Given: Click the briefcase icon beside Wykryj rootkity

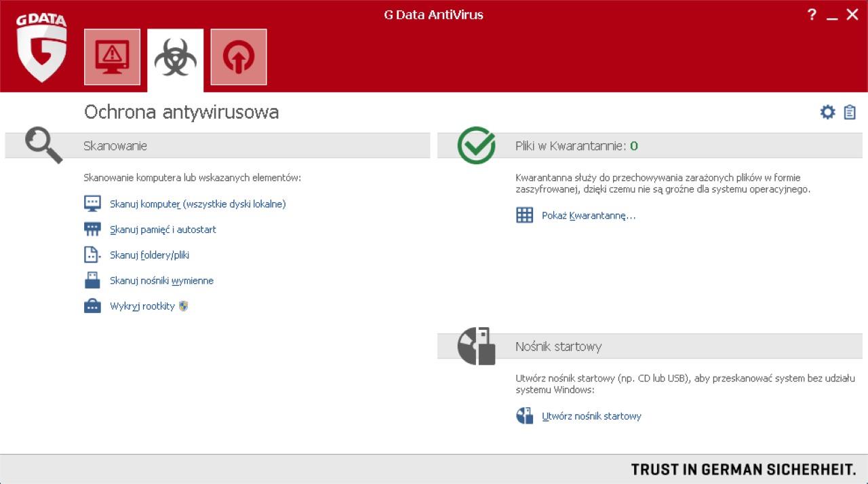Looking at the screenshot, I should point(92,306).
